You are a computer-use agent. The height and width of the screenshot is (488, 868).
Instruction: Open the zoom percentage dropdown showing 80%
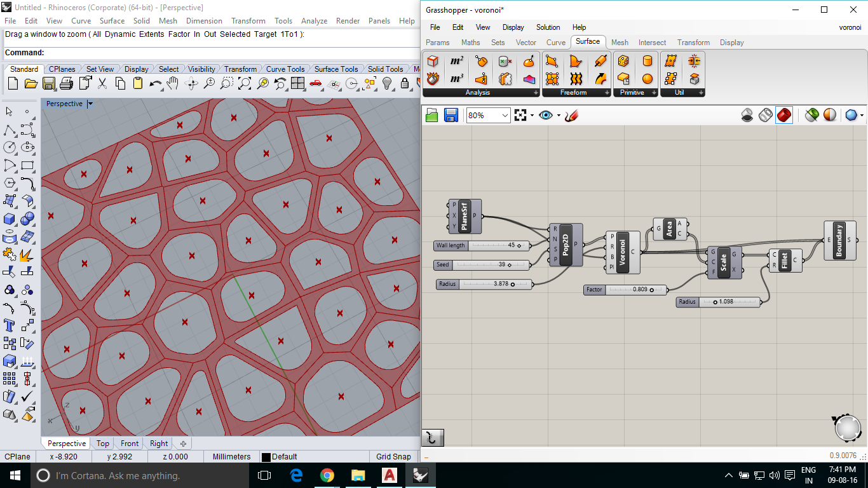tap(505, 115)
